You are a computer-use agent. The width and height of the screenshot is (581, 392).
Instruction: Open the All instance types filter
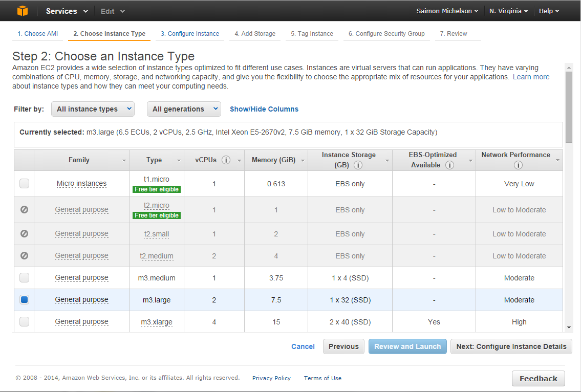pos(93,109)
